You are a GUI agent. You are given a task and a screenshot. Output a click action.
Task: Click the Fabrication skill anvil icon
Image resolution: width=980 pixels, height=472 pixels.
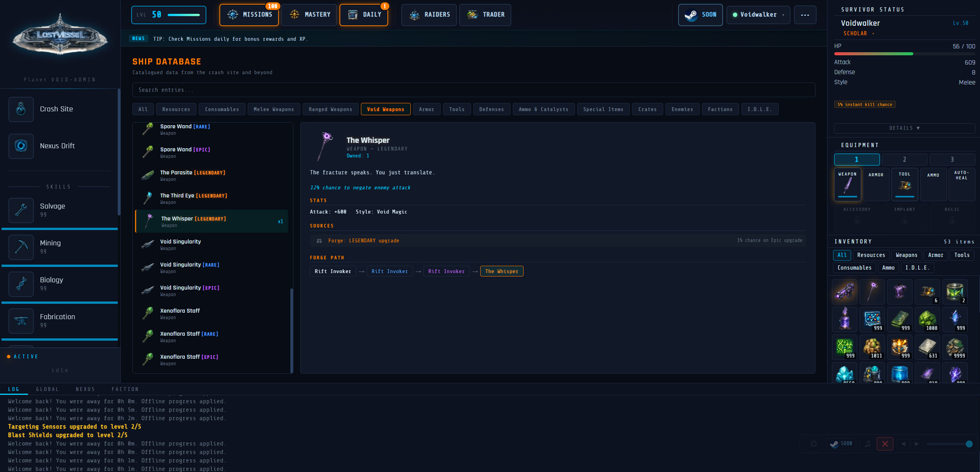21,321
